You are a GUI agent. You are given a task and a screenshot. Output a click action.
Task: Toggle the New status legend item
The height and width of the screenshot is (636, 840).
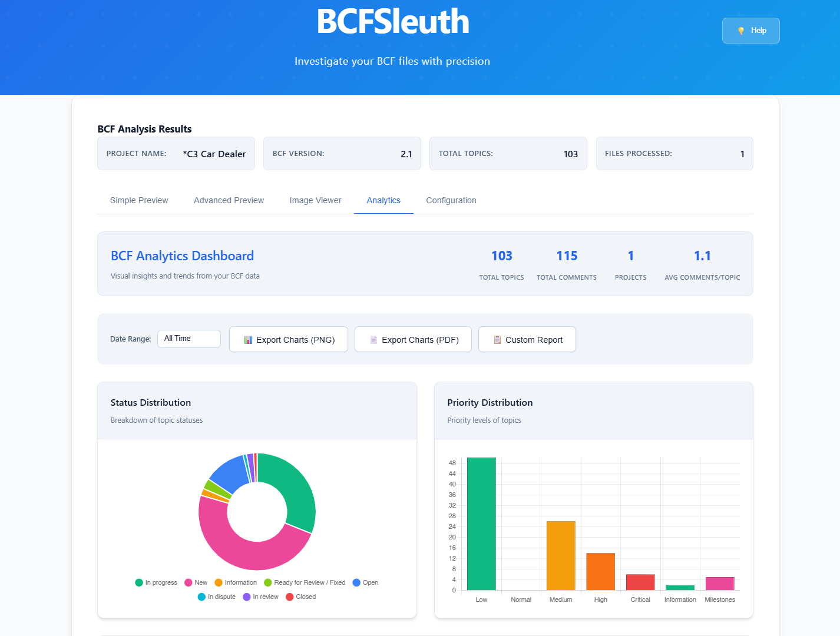pyautogui.click(x=196, y=582)
